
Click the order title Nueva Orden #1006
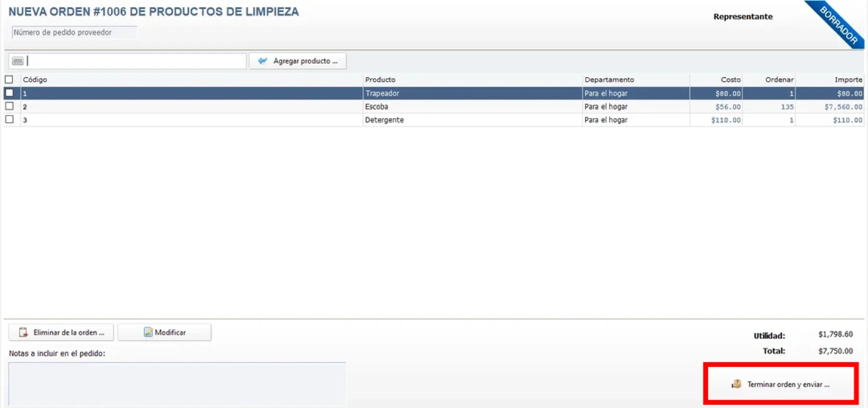pos(154,11)
